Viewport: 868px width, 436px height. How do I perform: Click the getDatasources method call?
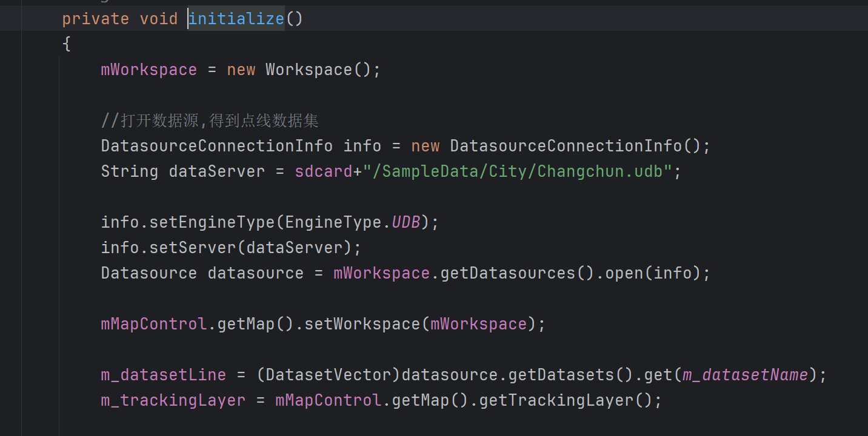click(507, 273)
